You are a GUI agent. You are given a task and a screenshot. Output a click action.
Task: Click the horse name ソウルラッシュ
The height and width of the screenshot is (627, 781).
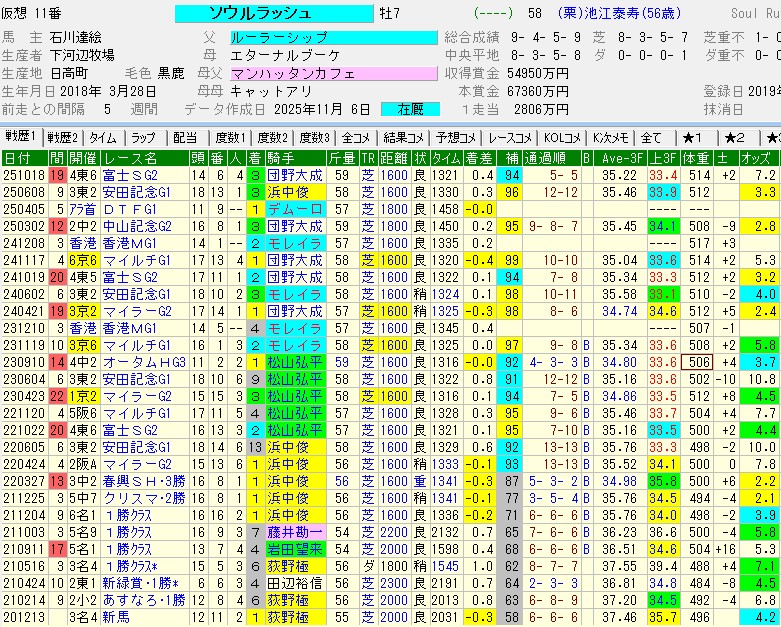pos(260,13)
